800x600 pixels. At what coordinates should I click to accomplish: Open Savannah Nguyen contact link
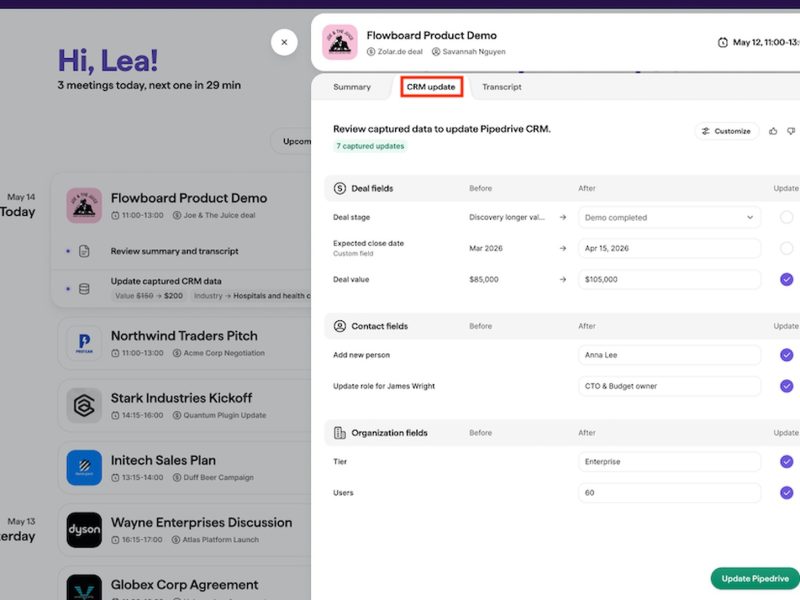click(468, 52)
